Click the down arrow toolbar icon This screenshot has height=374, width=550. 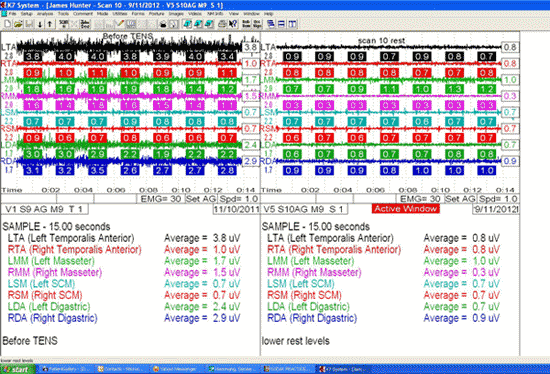(40, 24)
